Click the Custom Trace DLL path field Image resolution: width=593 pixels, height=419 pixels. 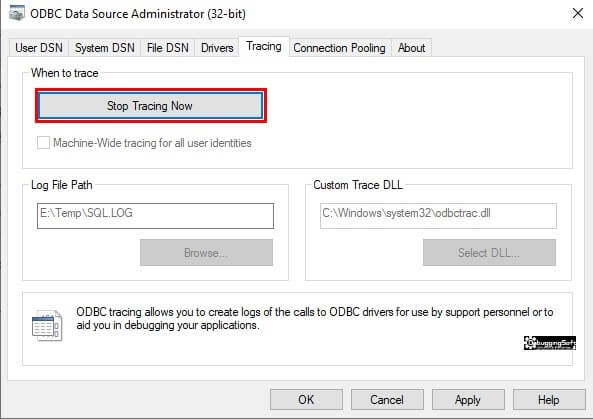[438, 216]
